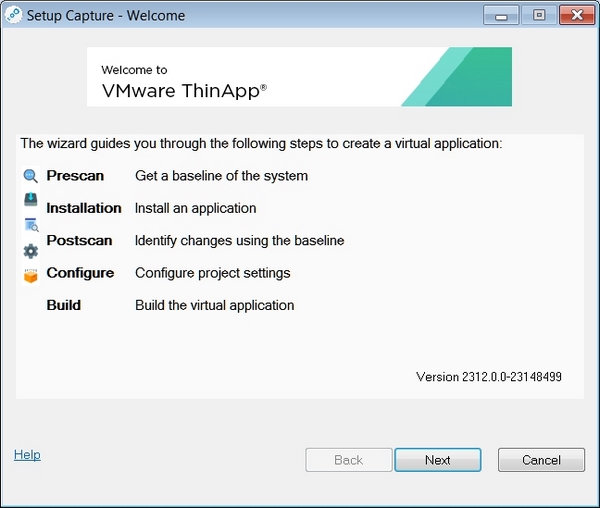The width and height of the screenshot is (600, 508).
Task: Click the 'Setup Capture - Welcome' title text
Action: [x=106, y=16]
